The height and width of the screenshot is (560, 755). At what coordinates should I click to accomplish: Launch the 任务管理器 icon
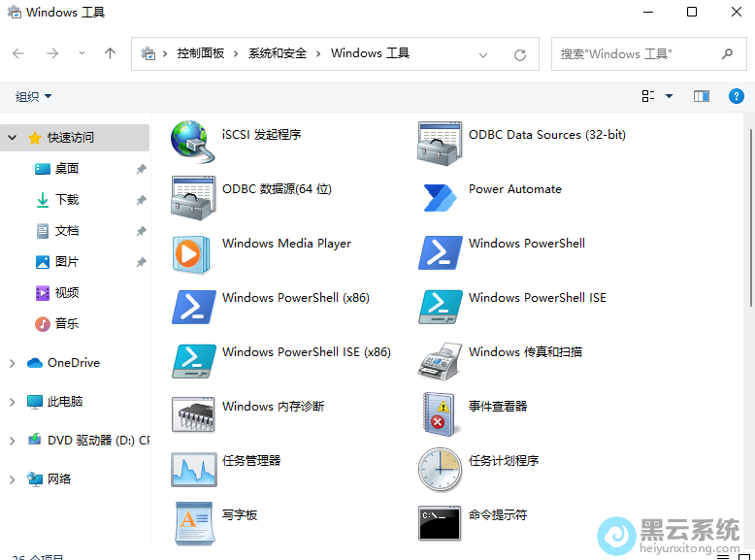[x=193, y=469]
